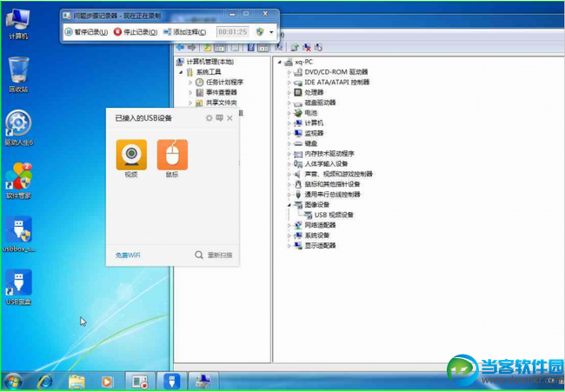Viewport: 565px width, 392px height.
Task: Expand the 处理器 category
Action: [289, 93]
